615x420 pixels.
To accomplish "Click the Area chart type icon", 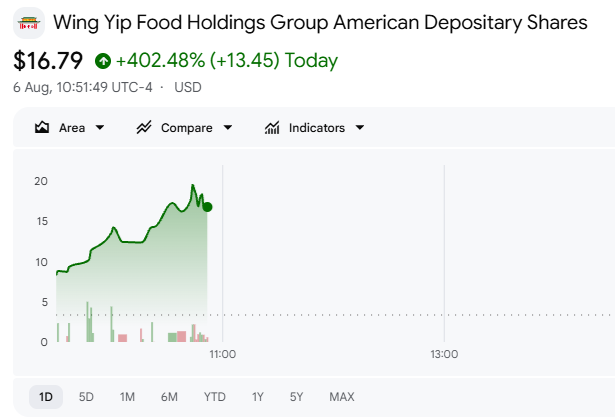I will (x=42, y=127).
